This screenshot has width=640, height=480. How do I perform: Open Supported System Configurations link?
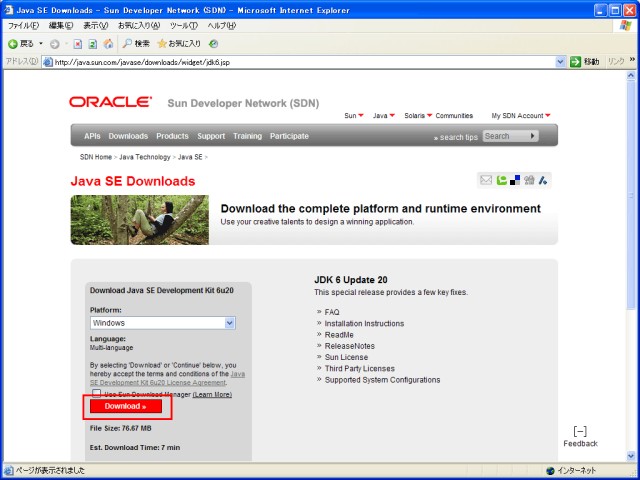point(382,380)
